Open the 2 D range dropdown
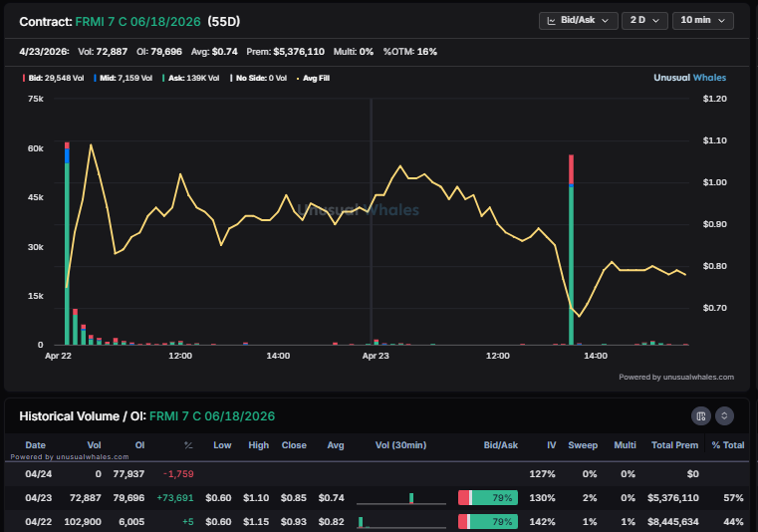The width and height of the screenshot is (758, 532). (644, 20)
